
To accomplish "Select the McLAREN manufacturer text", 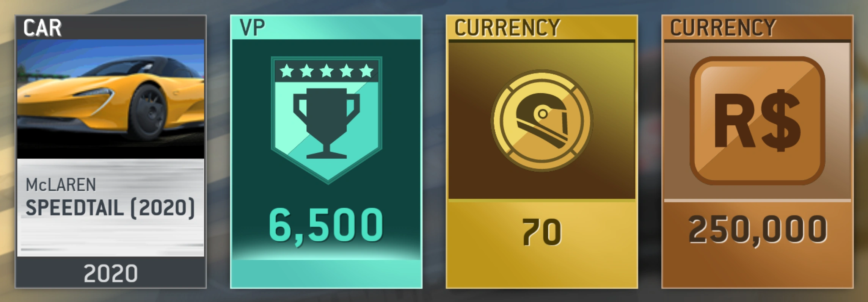I will [x=61, y=185].
